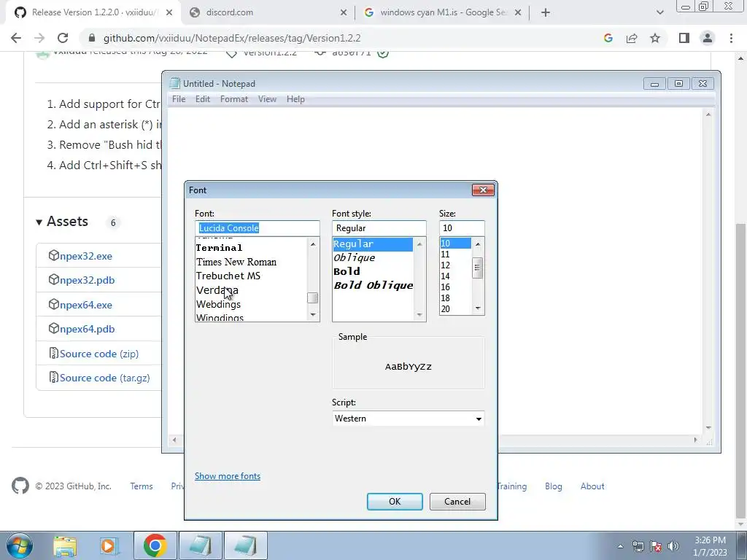Viewport: 747px width, 560px height.
Task: Bookmark page with star icon
Action: tap(655, 38)
